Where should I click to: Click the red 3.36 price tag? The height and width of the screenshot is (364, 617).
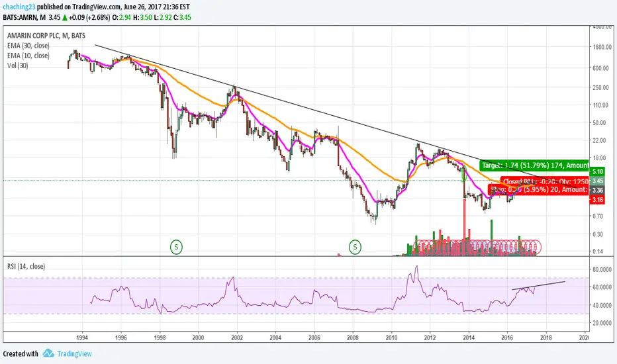598,191
